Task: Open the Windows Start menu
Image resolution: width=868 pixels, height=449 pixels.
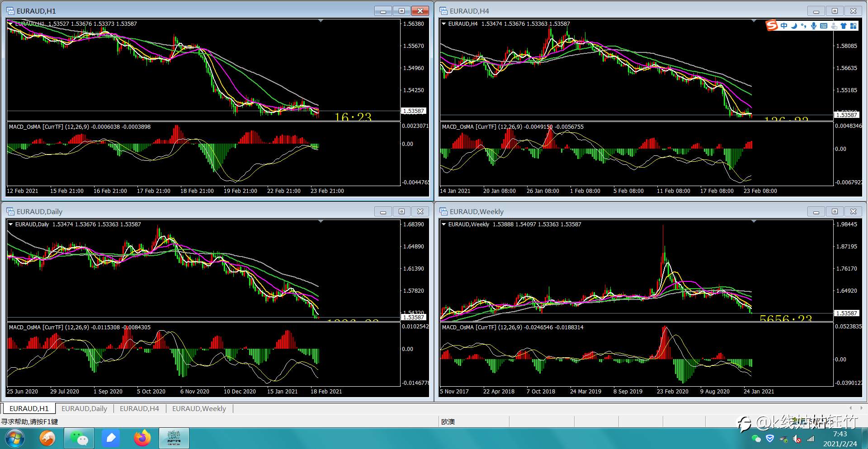Action: click(14, 438)
